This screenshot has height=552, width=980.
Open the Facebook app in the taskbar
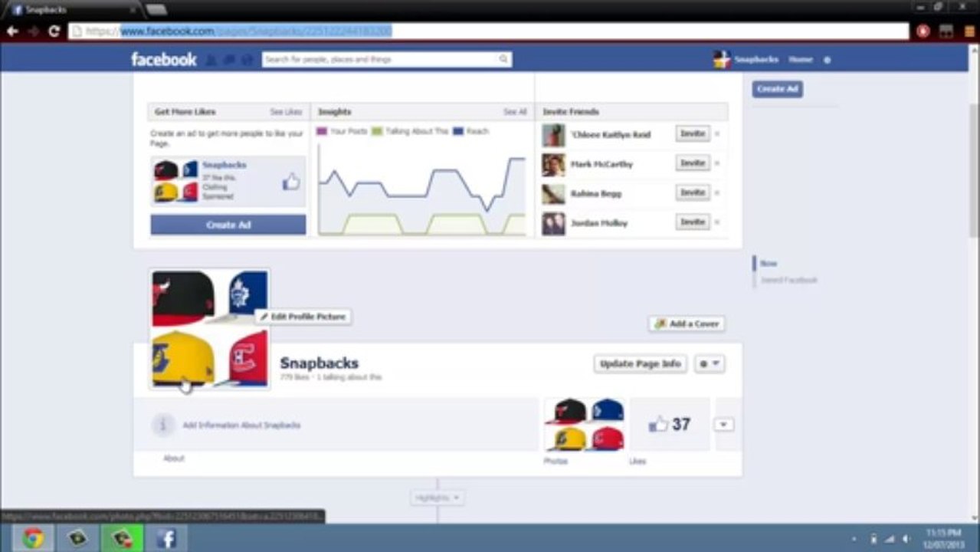click(x=166, y=538)
